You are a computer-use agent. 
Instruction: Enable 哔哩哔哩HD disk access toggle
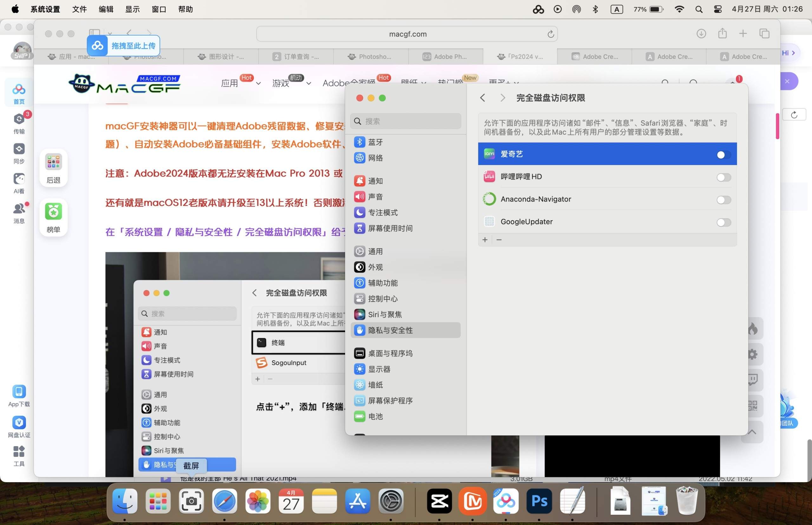(723, 177)
